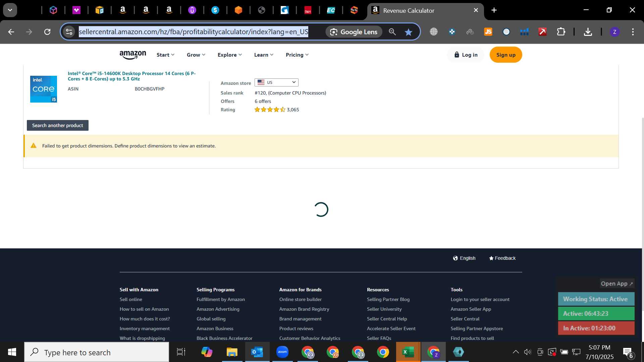Click the Amazon logo in page header
The image size is (644, 362).
click(x=133, y=55)
